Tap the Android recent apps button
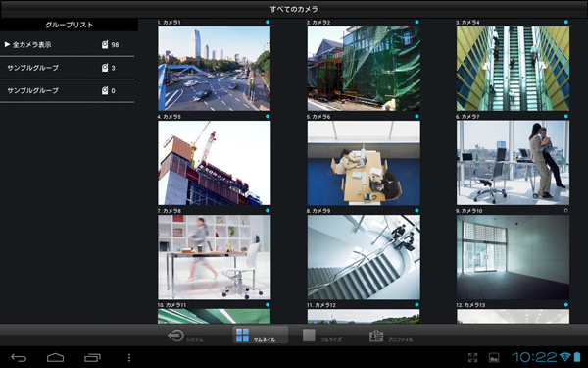 [92, 358]
